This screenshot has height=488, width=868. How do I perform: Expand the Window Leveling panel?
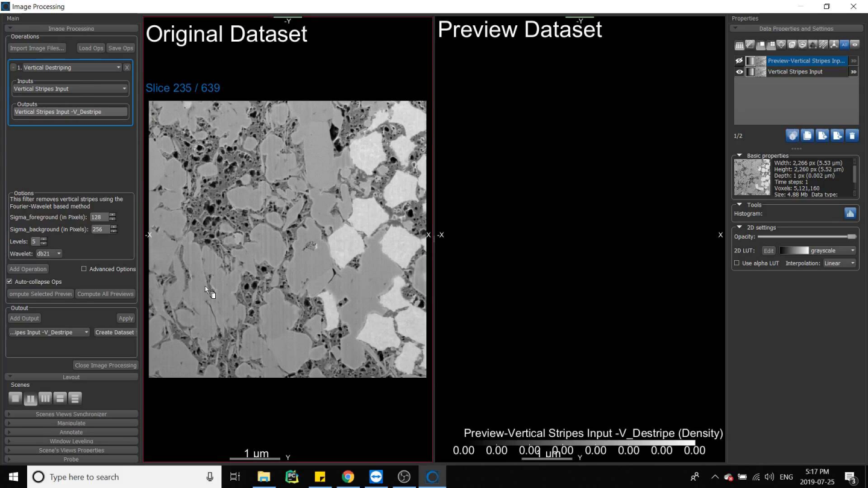pyautogui.click(x=71, y=441)
